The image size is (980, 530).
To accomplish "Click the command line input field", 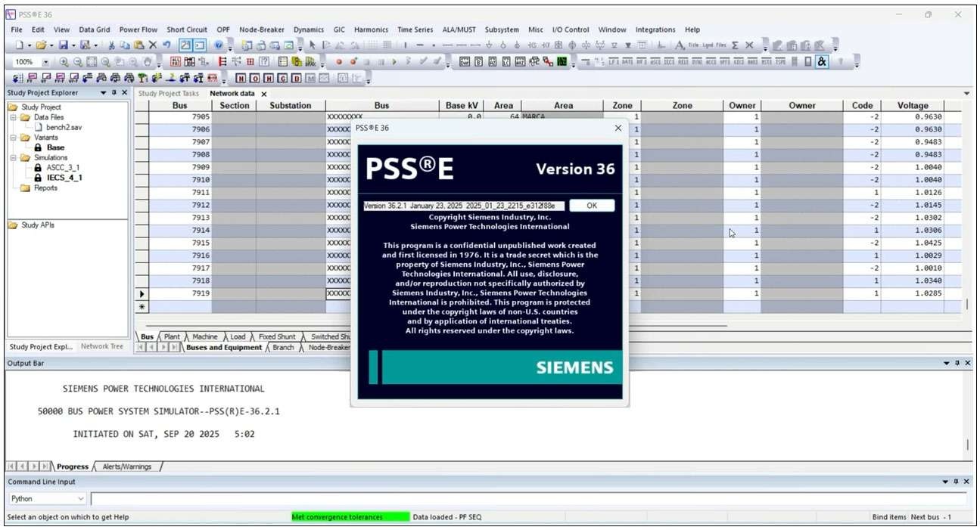I will [x=528, y=499].
